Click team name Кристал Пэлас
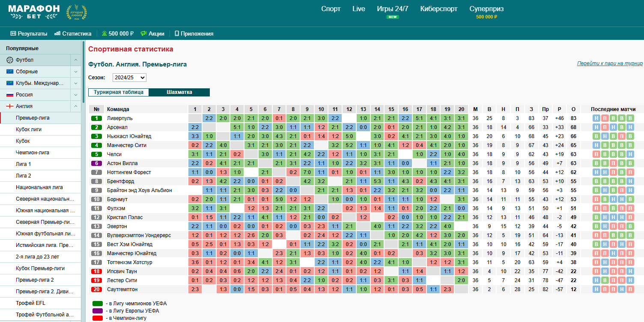 [x=125, y=217]
